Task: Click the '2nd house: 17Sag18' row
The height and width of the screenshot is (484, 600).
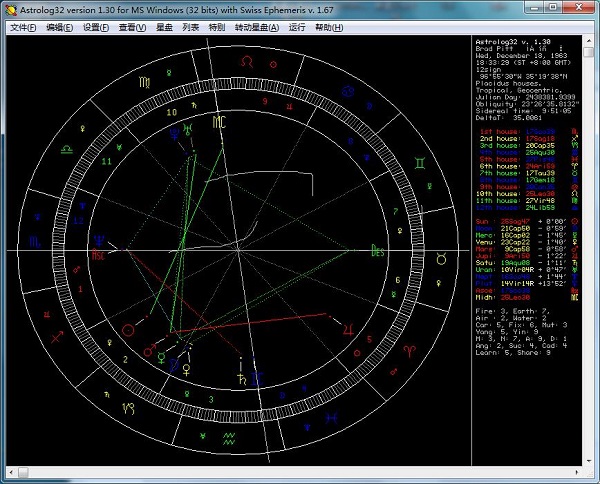Action: click(528, 139)
